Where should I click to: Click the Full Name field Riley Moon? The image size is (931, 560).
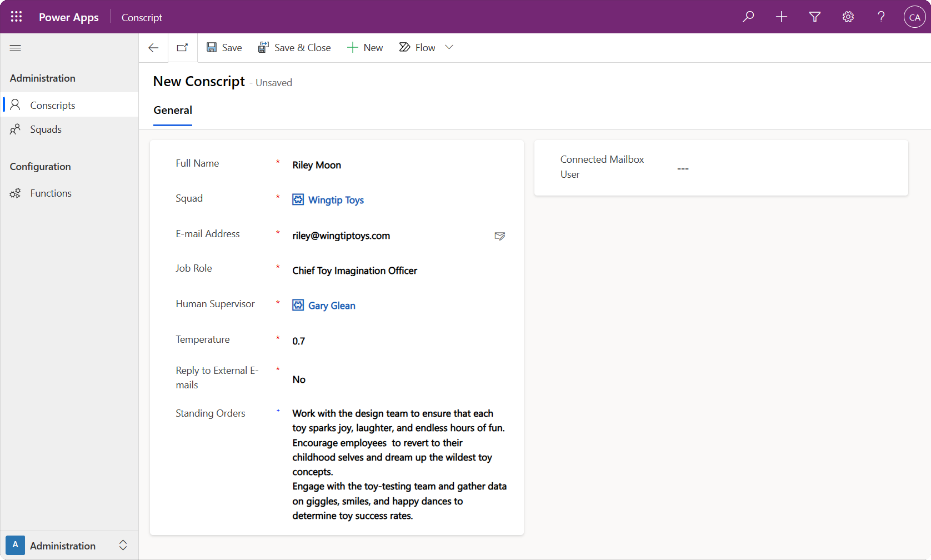[399, 165]
